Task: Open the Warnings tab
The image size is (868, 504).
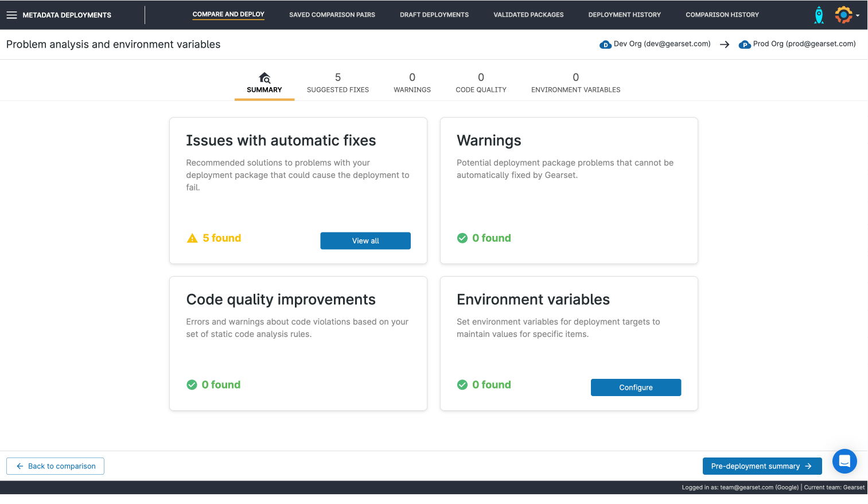Action: (412, 83)
